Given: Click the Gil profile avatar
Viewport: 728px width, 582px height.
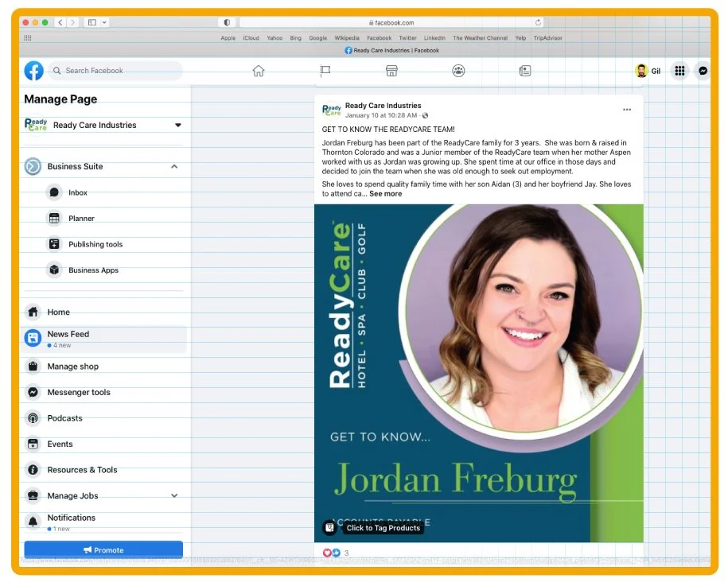Looking at the screenshot, I should pyautogui.click(x=641, y=71).
